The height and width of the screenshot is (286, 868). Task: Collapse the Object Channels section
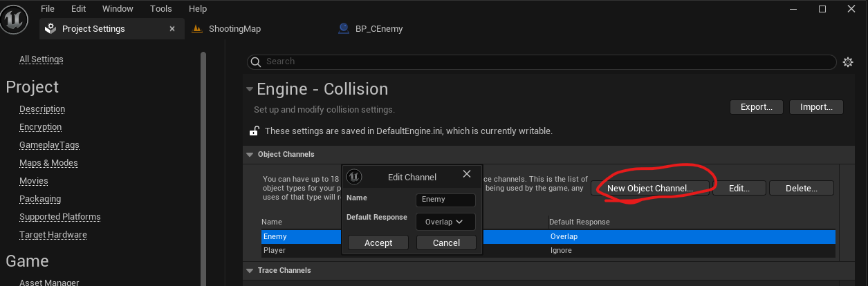coord(250,154)
